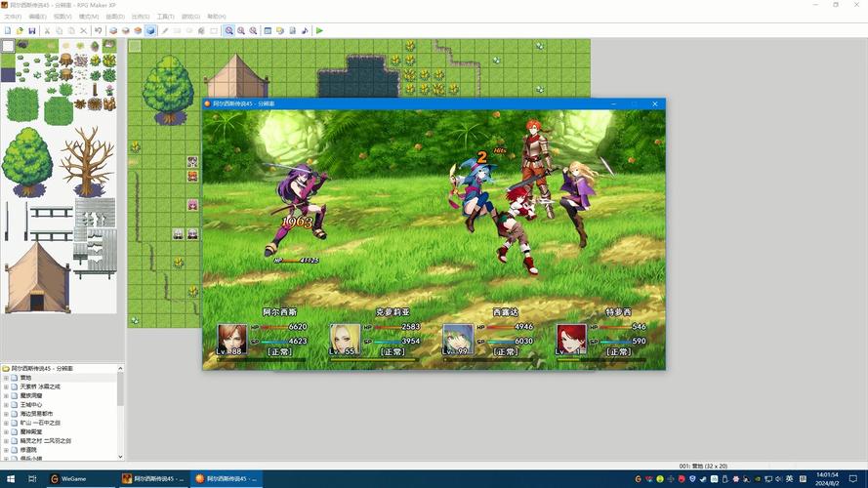Select the 精灵之村 二风羽之剑 map
This screenshot has height=488, width=868.
[x=45, y=440]
